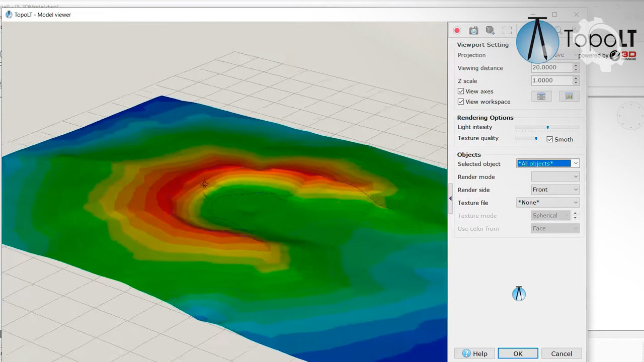Toggle full screen view icon
Screen dimensions: 644x362
(x=507, y=31)
